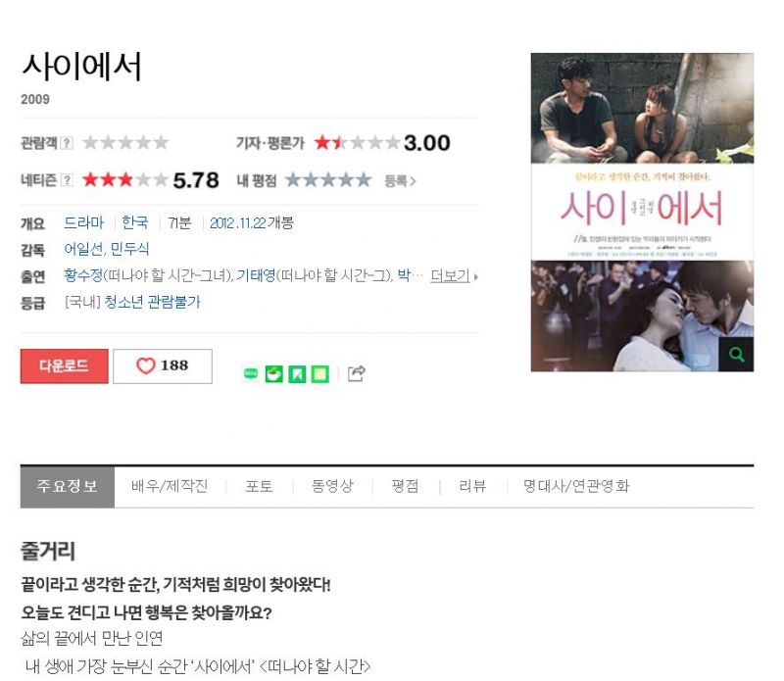Image resolution: width=784 pixels, height=681 pixels.
Task: Expand the cast list with 더보기
Action: point(454,275)
